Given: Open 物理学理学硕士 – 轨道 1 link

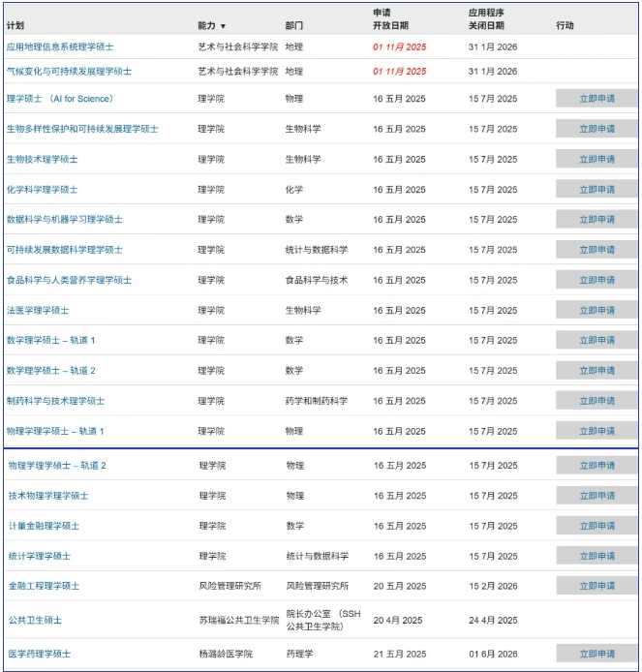Looking at the screenshot, I should click(x=55, y=431).
